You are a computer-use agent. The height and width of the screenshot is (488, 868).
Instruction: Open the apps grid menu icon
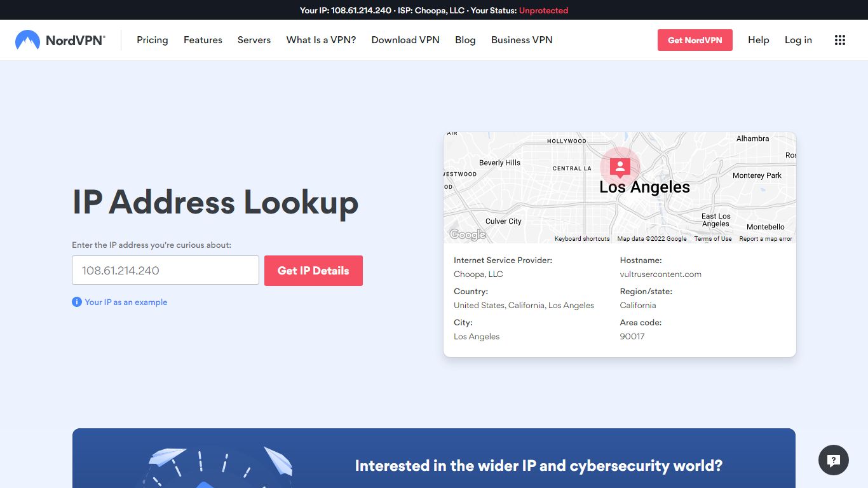pos(840,40)
